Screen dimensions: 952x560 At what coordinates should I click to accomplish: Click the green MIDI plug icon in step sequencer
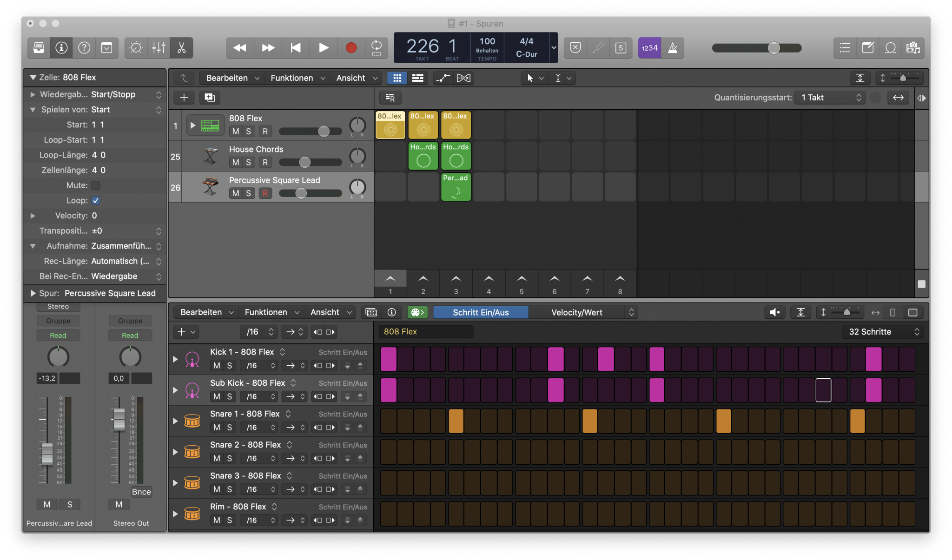tap(417, 312)
